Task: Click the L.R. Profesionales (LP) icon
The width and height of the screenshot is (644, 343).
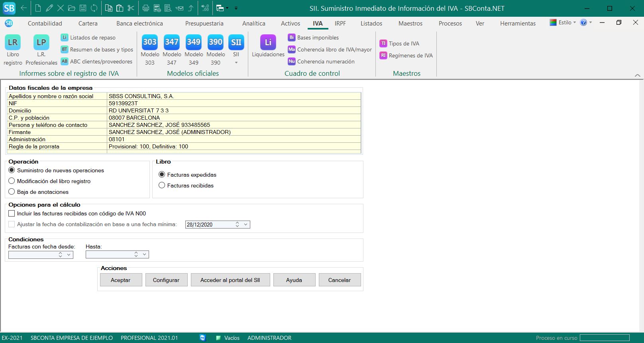Action: (x=41, y=43)
